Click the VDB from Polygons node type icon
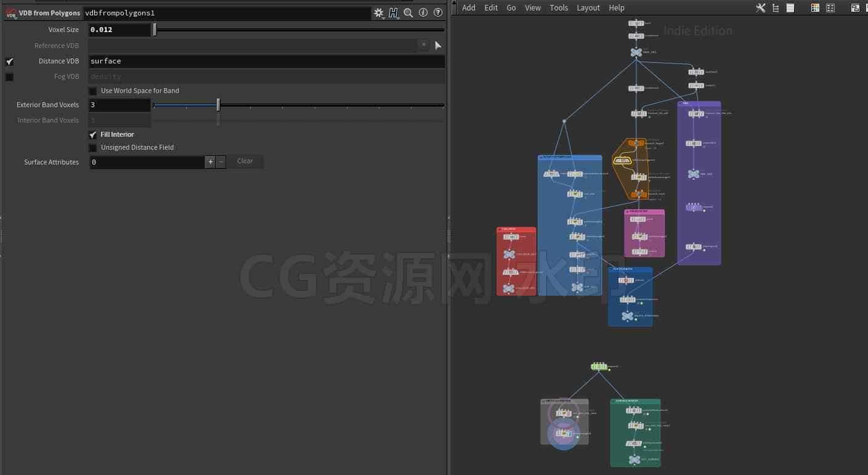This screenshot has height=475, width=868. pyautogui.click(x=10, y=12)
